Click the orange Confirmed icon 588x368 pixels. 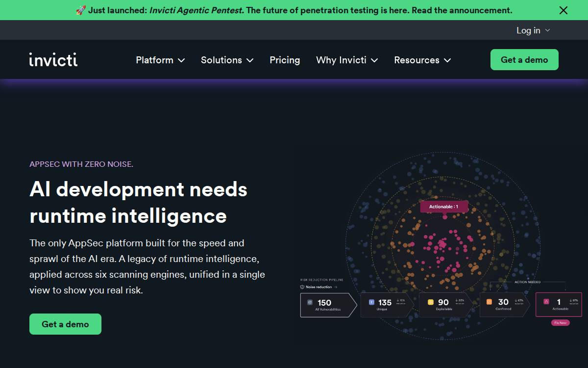coord(489,302)
